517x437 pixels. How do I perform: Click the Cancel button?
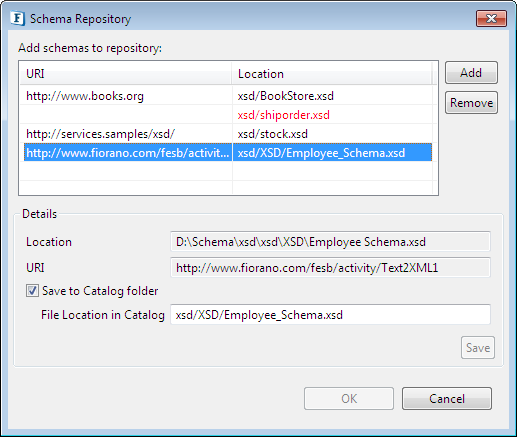click(x=447, y=398)
